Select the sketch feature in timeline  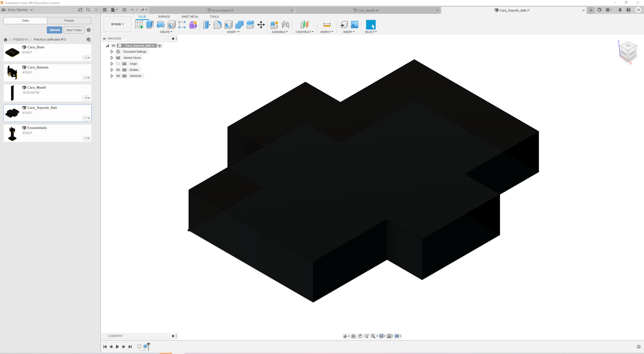click(139, 346)
